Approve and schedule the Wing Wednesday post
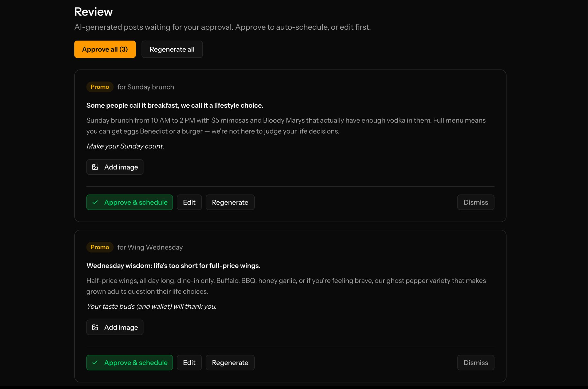This screenshot has height=389, width=588. pyautogui.click(x=129, y=363)
